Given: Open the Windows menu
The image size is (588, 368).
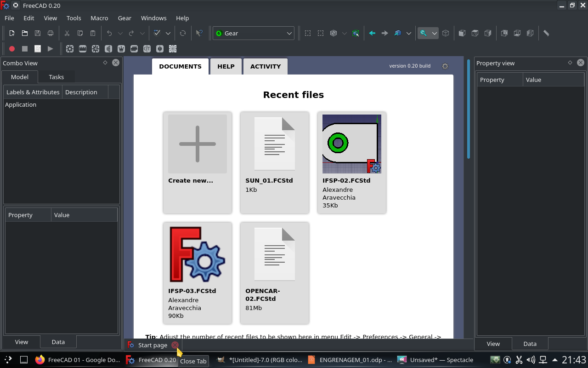Looking at the screenshot, I should point(153,18).
